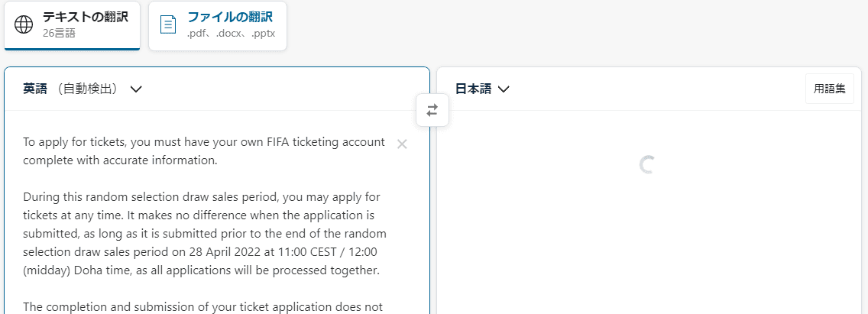The width and height of the screenshot is (868, 314).
Task: Swap source and target languages
Action: tap(432, 110)
